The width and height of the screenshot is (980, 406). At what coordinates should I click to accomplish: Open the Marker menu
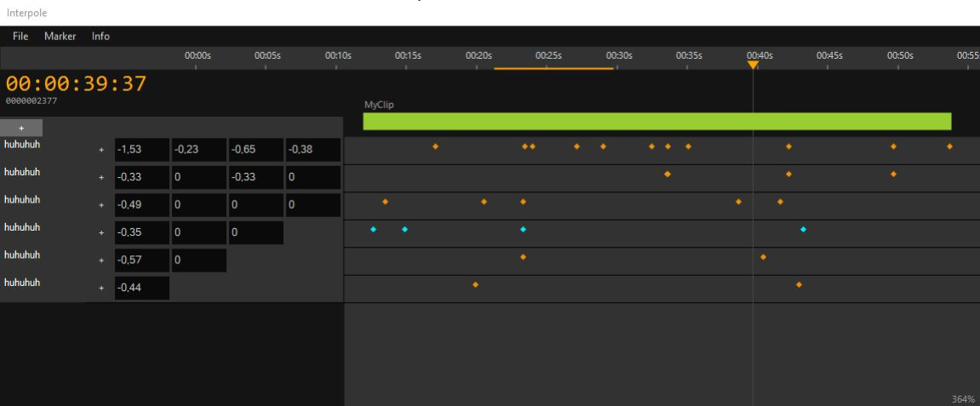pyautogui.click(x=60, y=37)
